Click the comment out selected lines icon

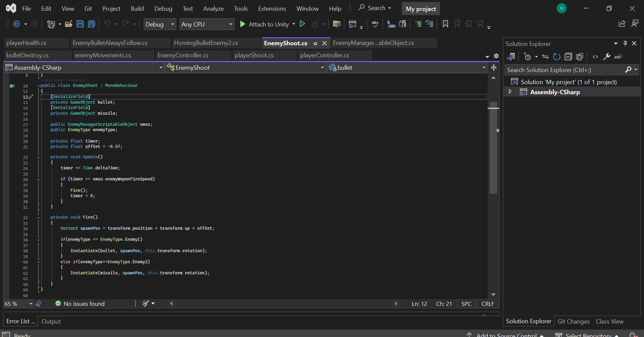click(x=418, y=24)
